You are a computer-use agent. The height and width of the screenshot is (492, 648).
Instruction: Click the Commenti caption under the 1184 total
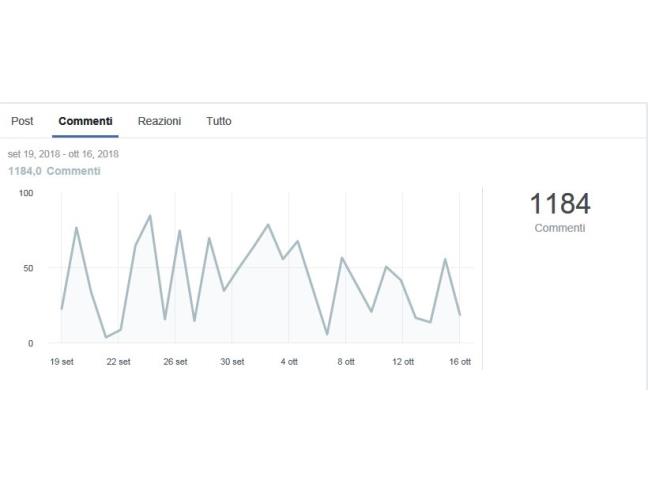559,228
